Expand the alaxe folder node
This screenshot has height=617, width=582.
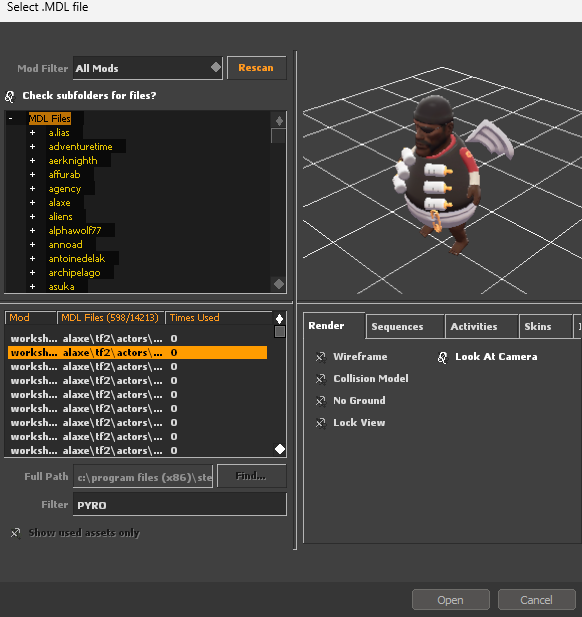32,203
